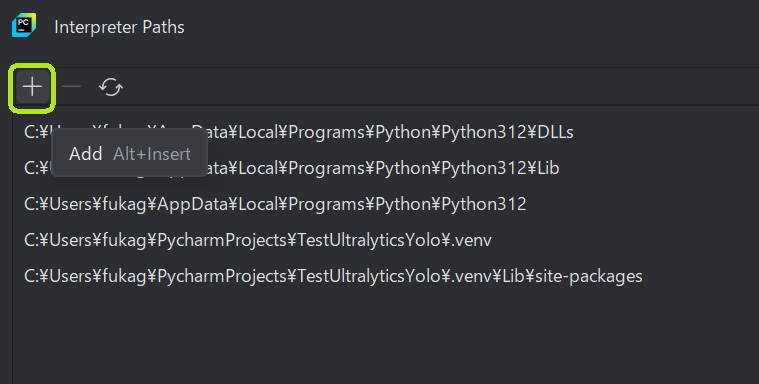Click the Remove path minus icon
Image resolution: width=759 pixels, height=384 pixels.
tap(72, 87)
